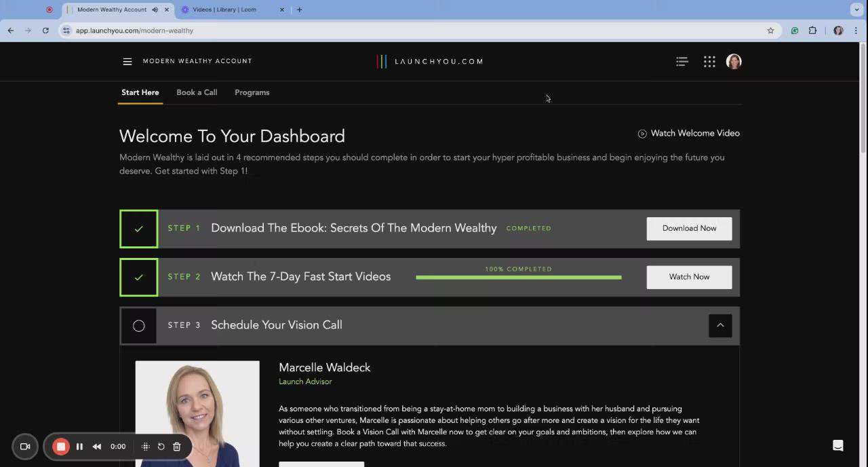Open the Chrome three-dot menu
Screen dimensions: 868x467
(856, 31)
